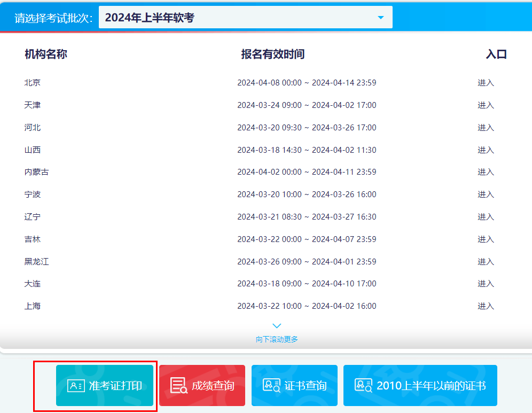Click the down chevron above 向下滚动更多
Viewport: 532px width, 413px height.
277,326
